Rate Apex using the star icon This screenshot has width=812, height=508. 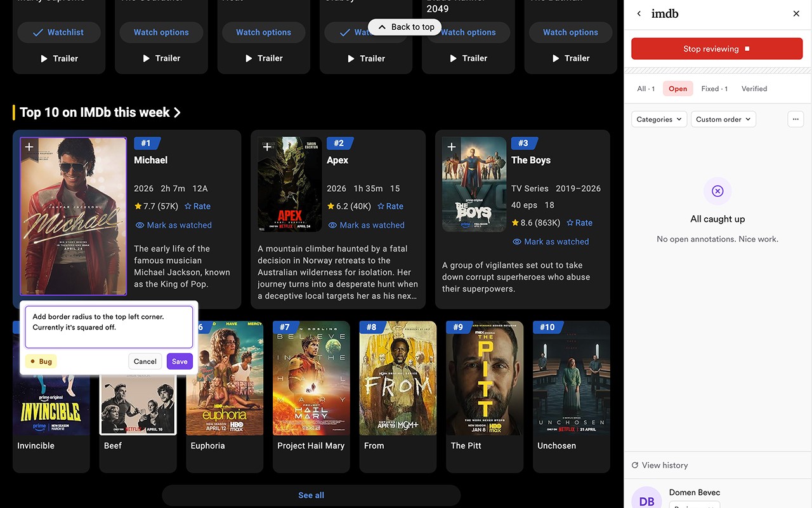pyautogui.click(x=390, y=206)
